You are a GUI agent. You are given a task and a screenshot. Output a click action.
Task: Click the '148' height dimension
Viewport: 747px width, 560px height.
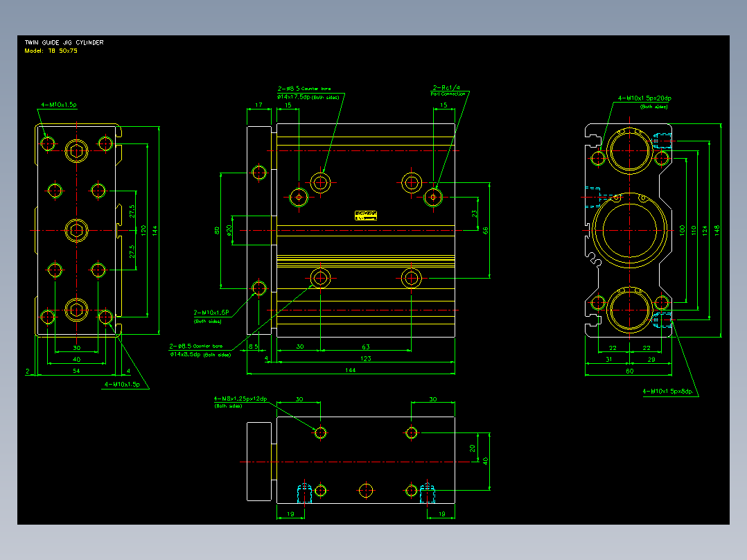point(717,230)
